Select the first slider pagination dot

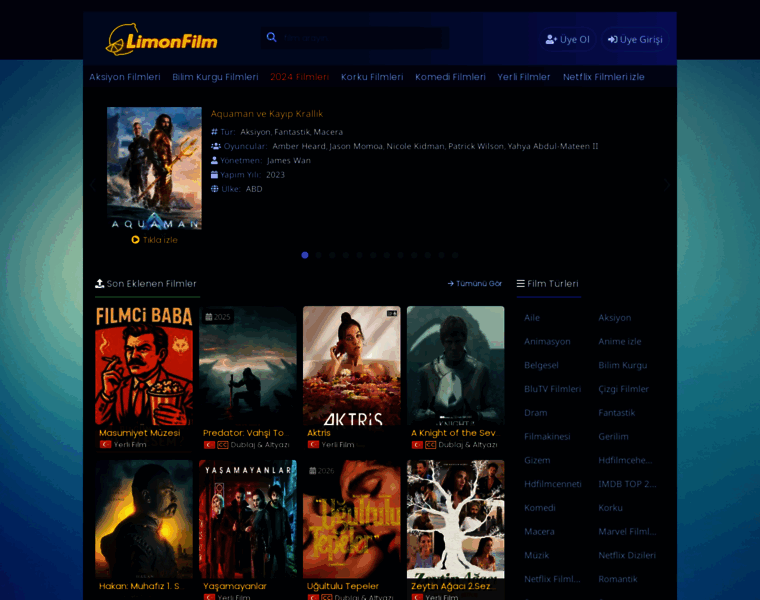pos(305,255)
